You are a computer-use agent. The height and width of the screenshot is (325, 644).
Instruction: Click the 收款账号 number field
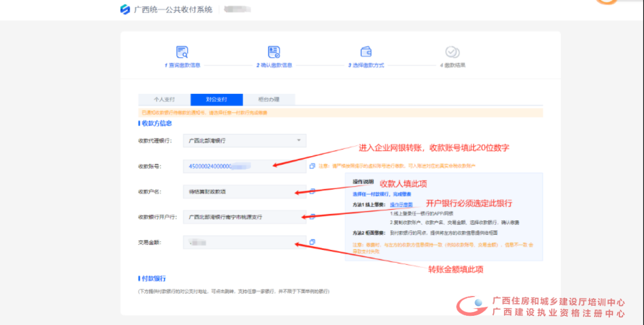coord(244,166)
